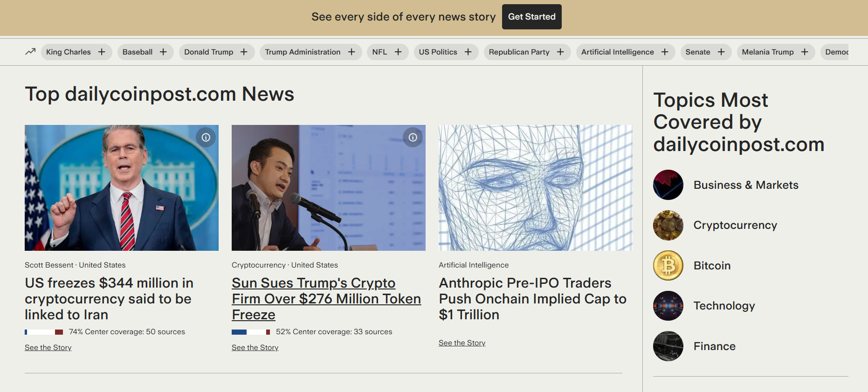Click See the Story under Anthropic article
Image resolution: width=868 pixels, height=392 pixels.
click(462, 343)
